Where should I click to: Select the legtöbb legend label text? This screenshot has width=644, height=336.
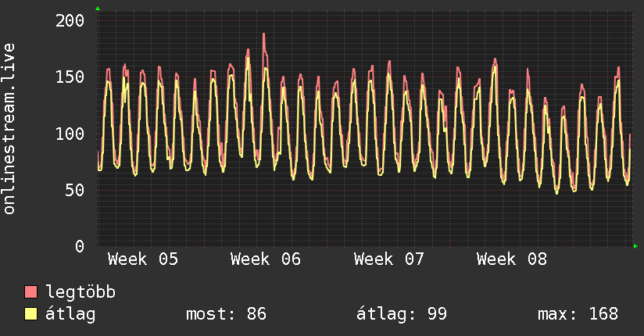point(80,292)
